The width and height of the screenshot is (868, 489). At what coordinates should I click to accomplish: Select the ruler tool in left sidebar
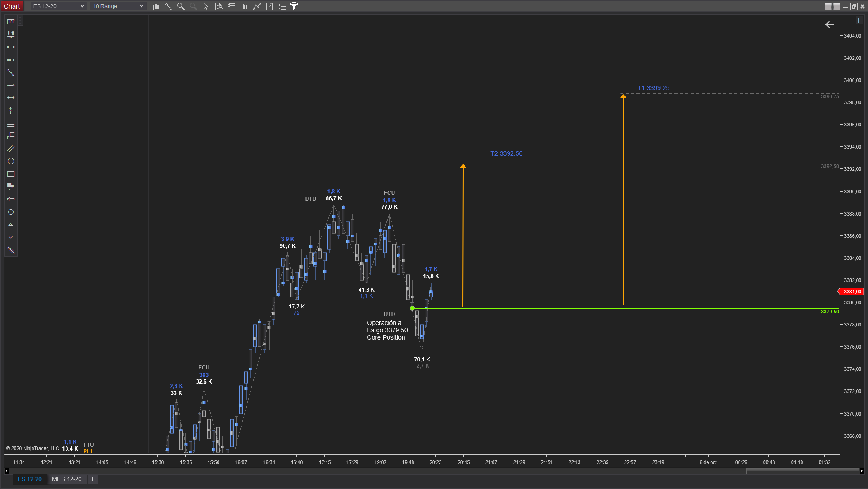[x=11, y=21]
